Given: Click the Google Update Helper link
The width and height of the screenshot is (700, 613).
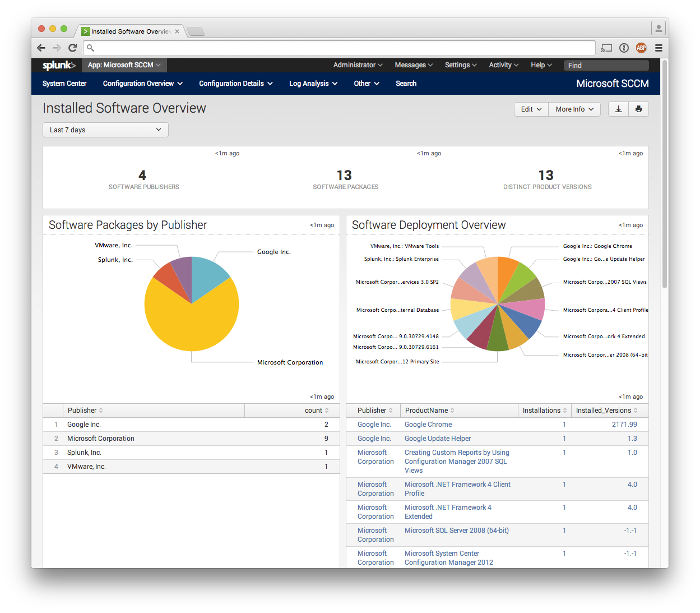Looking at the screenshot, I should (x=438, y=439).
